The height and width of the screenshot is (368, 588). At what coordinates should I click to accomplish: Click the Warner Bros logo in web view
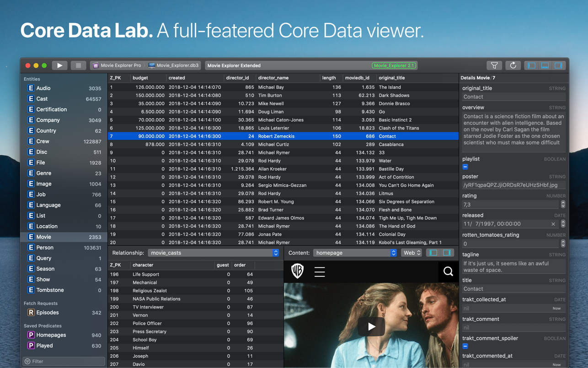tap(297, 271)
